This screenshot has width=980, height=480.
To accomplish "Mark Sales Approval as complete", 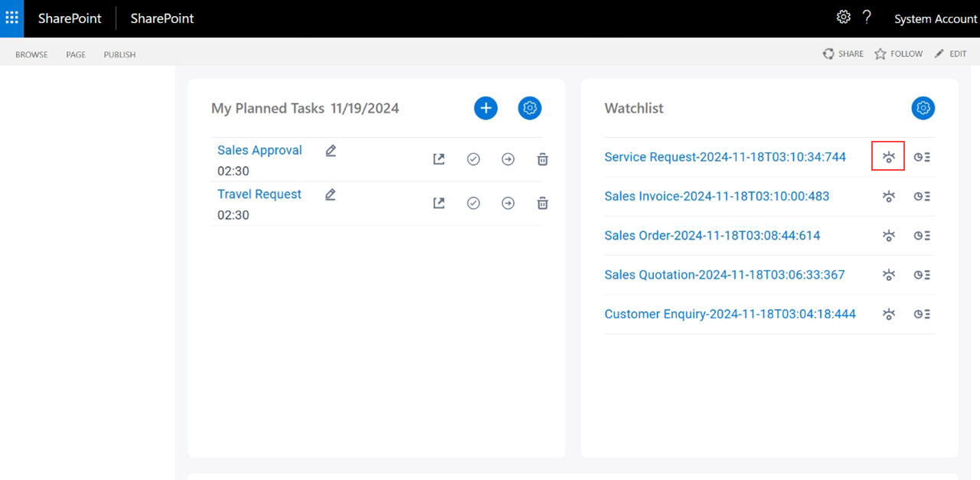I will click(473, 159).
